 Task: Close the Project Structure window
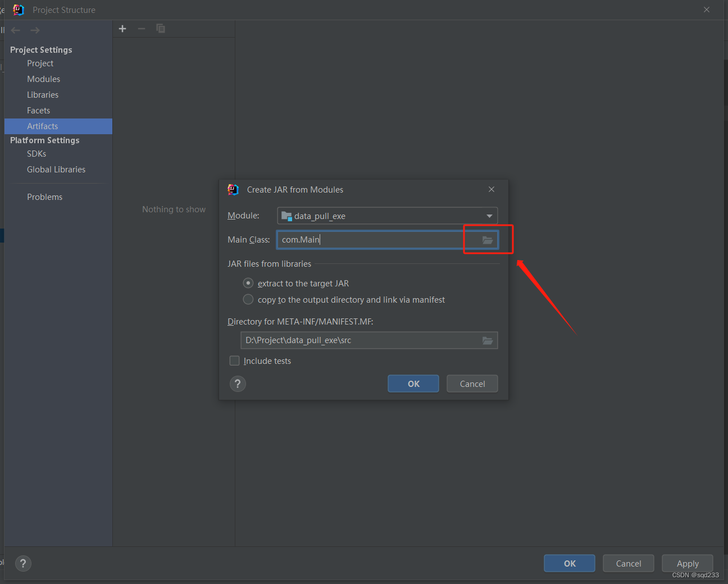click(707, 10)
